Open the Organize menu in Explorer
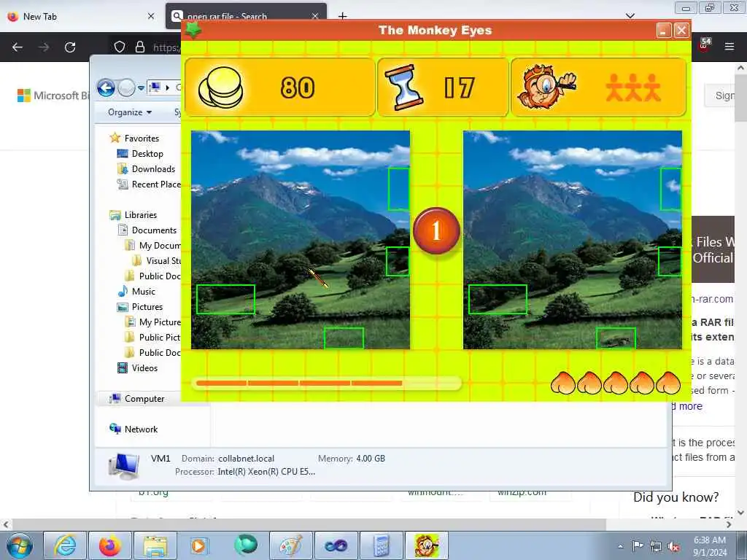 (130, 112)
